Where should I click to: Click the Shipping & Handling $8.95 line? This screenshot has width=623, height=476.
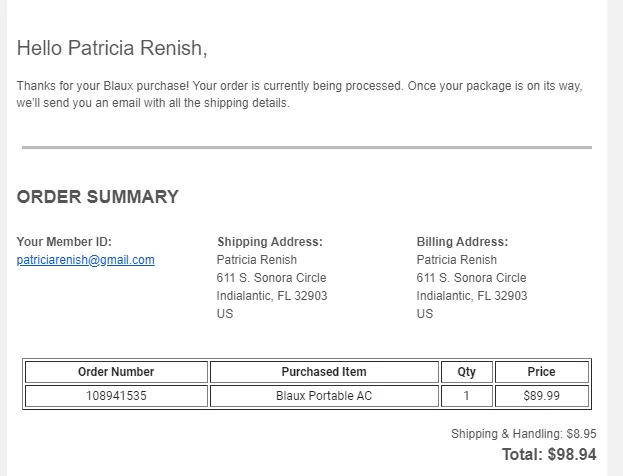coord(523,434)
